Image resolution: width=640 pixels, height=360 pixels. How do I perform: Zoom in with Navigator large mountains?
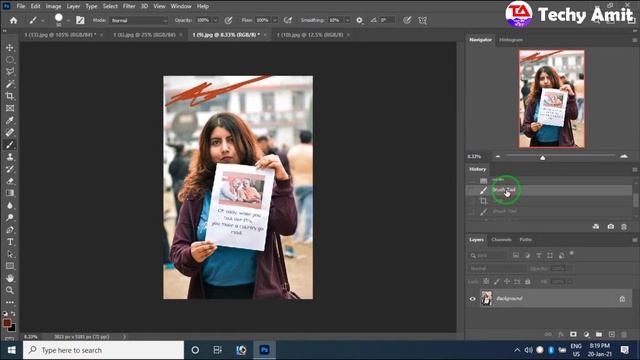point(624,156)
